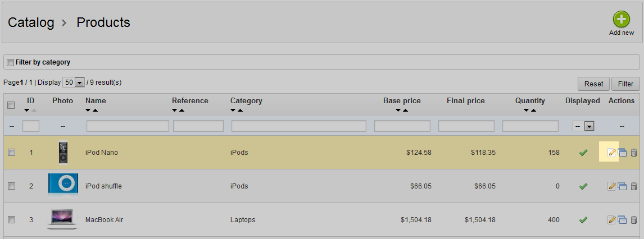
Task: Select the iPod Nano row checkbox
Action: pos(11,152)
